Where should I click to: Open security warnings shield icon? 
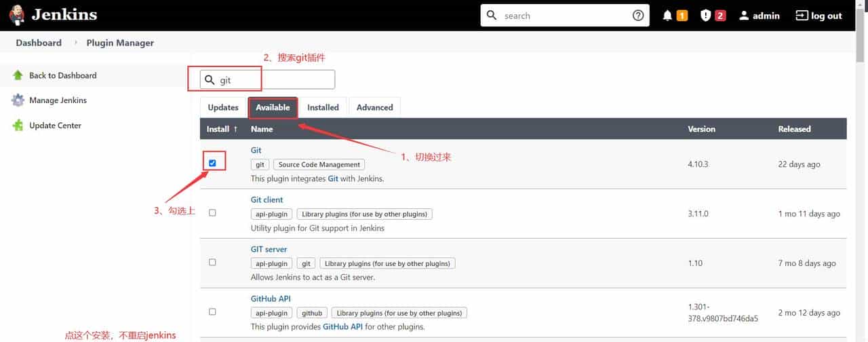[x=705, y=16]
